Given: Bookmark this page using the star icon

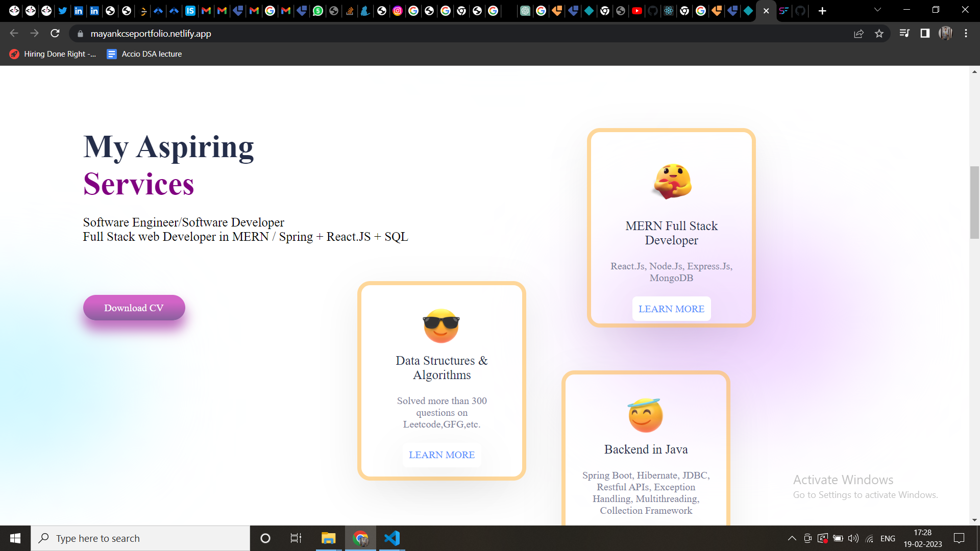Looking at the screenshot, I should (879, 33).
